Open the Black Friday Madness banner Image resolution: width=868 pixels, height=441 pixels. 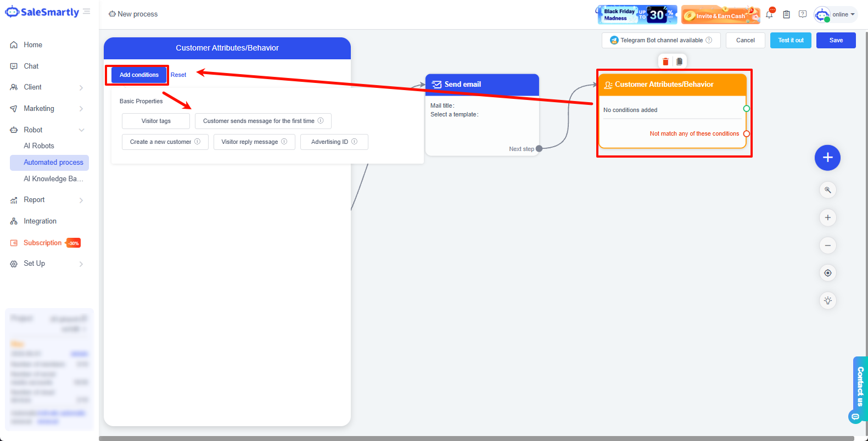pyautogui.click(x=637, y=14)
